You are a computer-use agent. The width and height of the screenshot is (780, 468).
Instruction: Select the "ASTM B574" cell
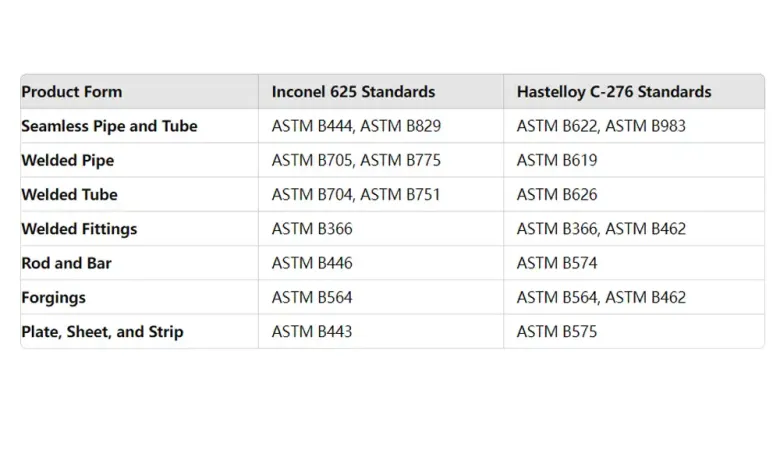point(557,263)
